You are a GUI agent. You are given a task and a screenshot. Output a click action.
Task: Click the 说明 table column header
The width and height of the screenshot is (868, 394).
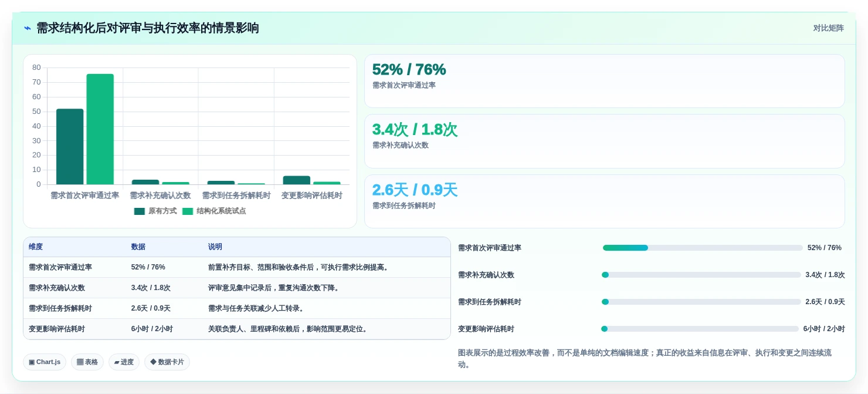coord(215,247)
